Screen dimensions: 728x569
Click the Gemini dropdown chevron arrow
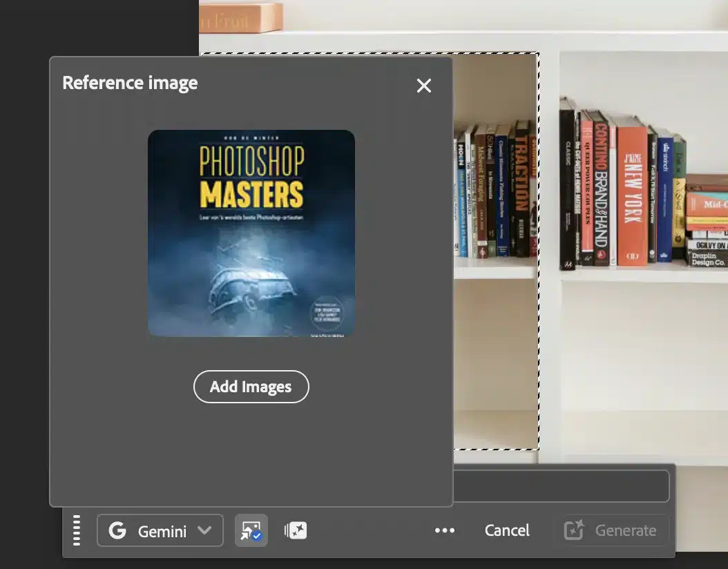204,530
